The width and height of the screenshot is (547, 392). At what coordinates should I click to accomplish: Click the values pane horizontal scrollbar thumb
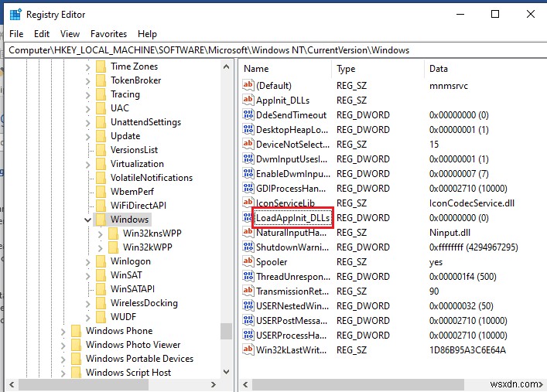pyautogui.click(x=358, y=385)
